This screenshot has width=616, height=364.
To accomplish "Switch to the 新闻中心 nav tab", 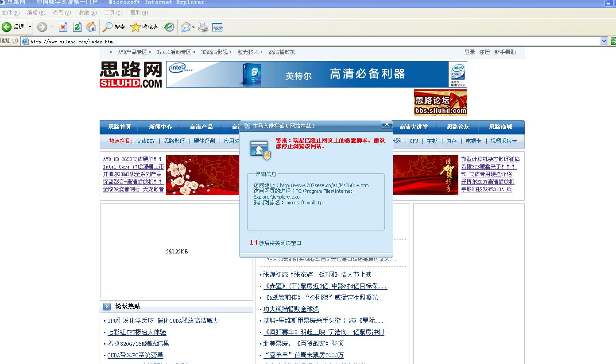I will point(160,127).
